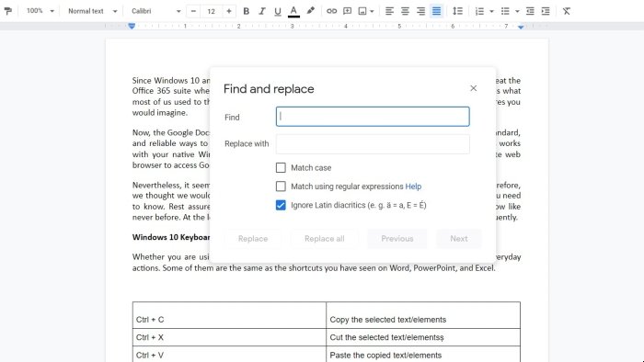Click the Ctrl + C table cell
The height and width of the screenshot is (362, 644).
tap(229, 315)
